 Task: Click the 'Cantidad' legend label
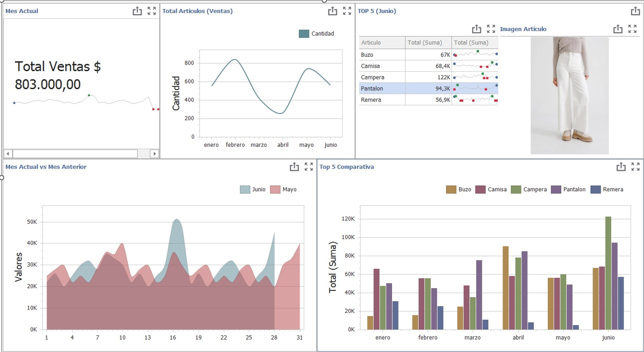(x=323, y=34)
